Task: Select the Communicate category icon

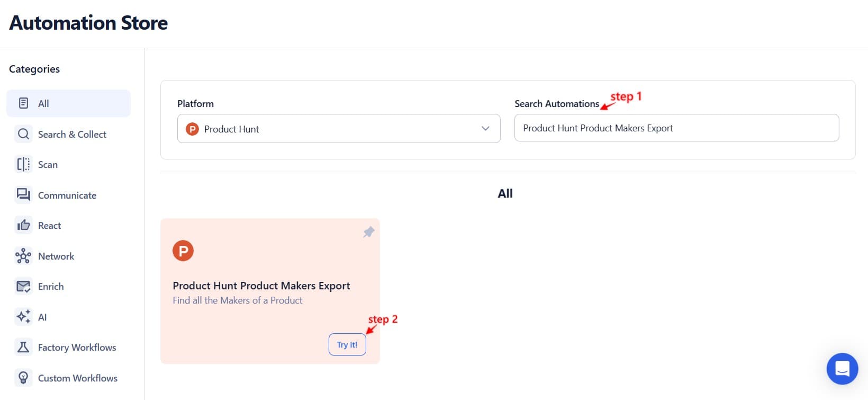Action: (x=23, y=195)
